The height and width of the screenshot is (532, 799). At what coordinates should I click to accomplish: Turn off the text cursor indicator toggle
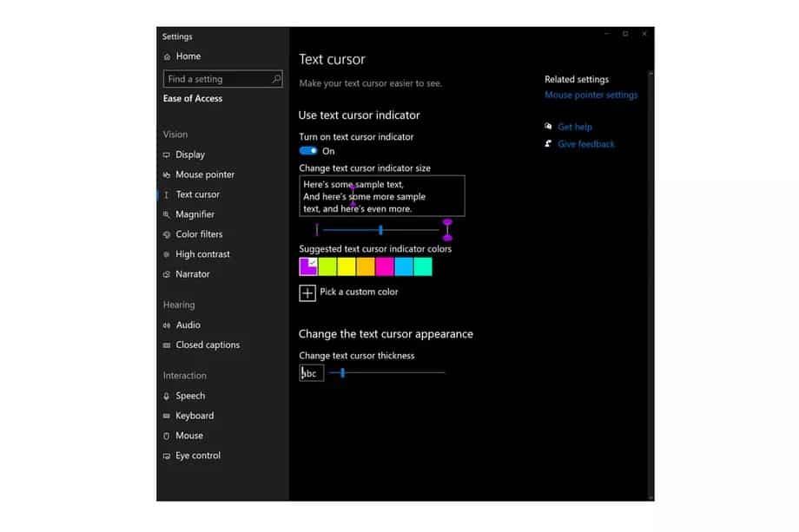tap(308, 151)
